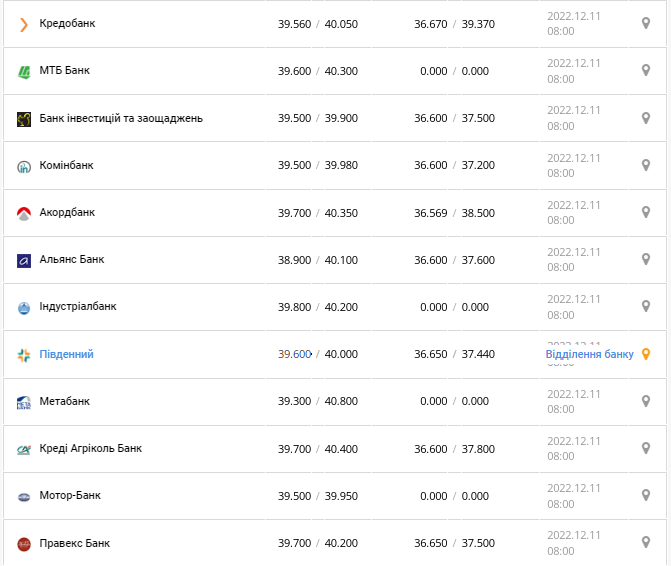Open map pin for Індустріалбанк
Image resolution: width=671 pixels, height=566 pixels.
pos(646,306)
